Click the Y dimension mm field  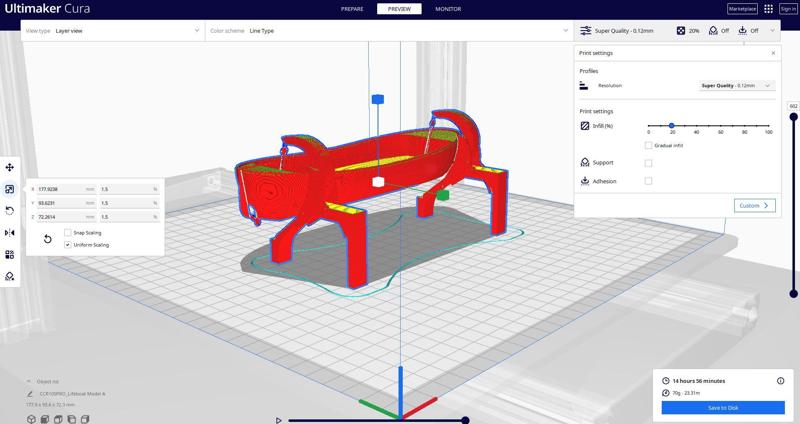(x=66, y=203)
